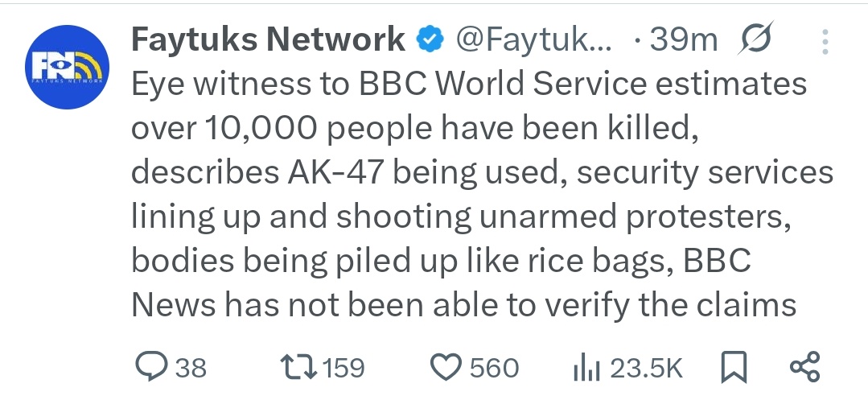Click the reply speech bubble icon

pyautogui.click(x=150, y=368)
